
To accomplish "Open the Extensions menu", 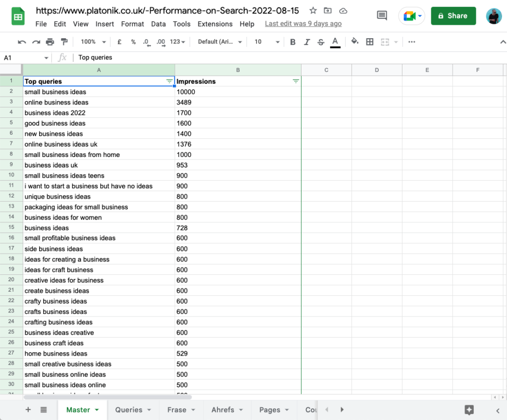I will pyautogui.click(x=215, y=24).
